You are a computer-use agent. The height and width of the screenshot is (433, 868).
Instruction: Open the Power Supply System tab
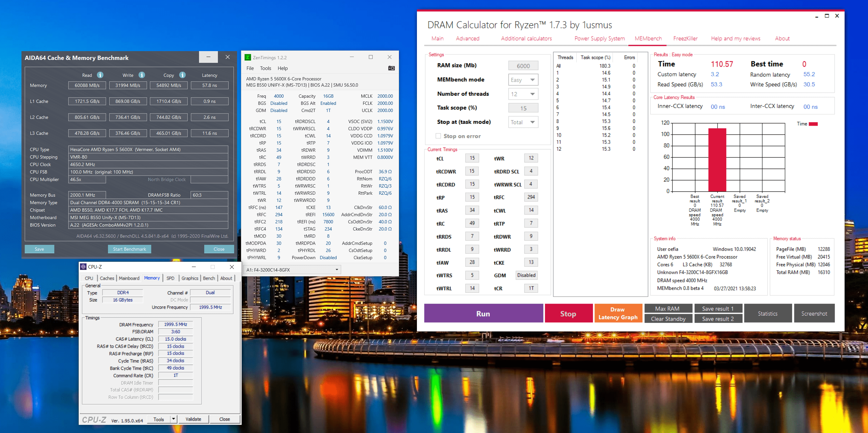[599, 38]
